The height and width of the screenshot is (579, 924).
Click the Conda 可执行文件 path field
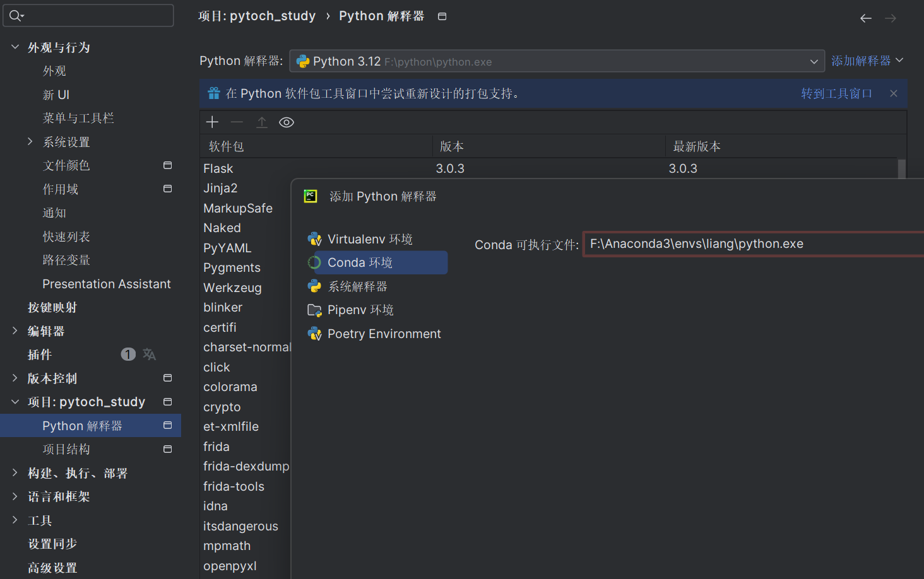754,244
